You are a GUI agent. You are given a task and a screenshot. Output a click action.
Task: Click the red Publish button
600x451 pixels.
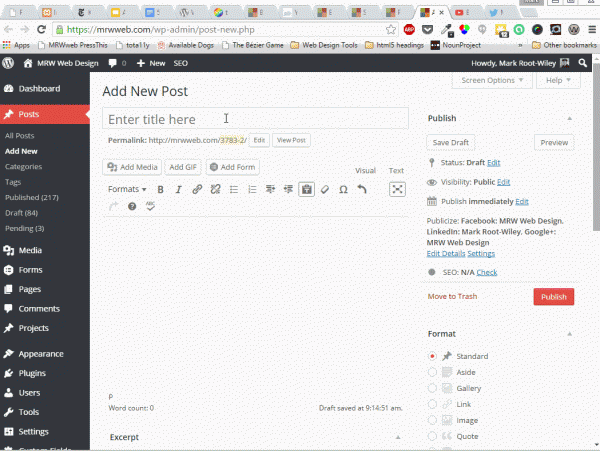point(553,297)
